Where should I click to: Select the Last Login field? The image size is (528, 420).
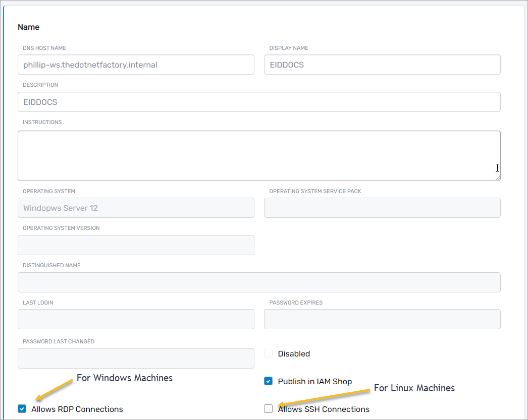[136, 319]
